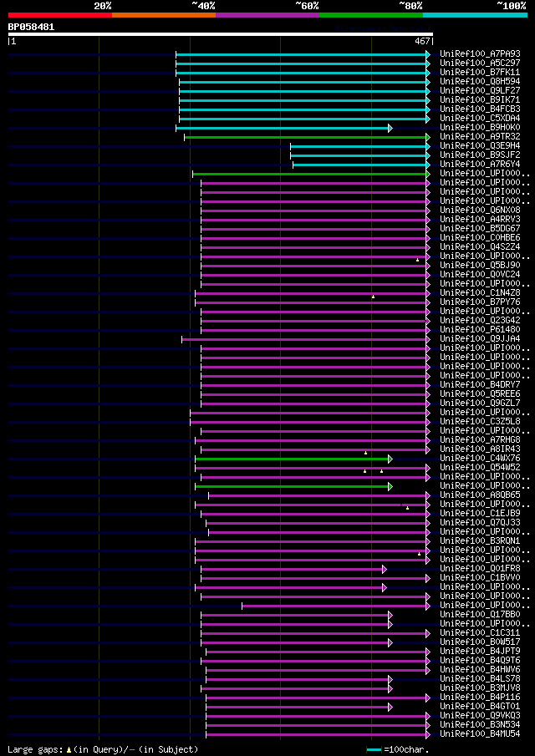Open the UniRef100_B9IK71 hit label
This screenshot has height=756, width=535.
click(480, 99)
